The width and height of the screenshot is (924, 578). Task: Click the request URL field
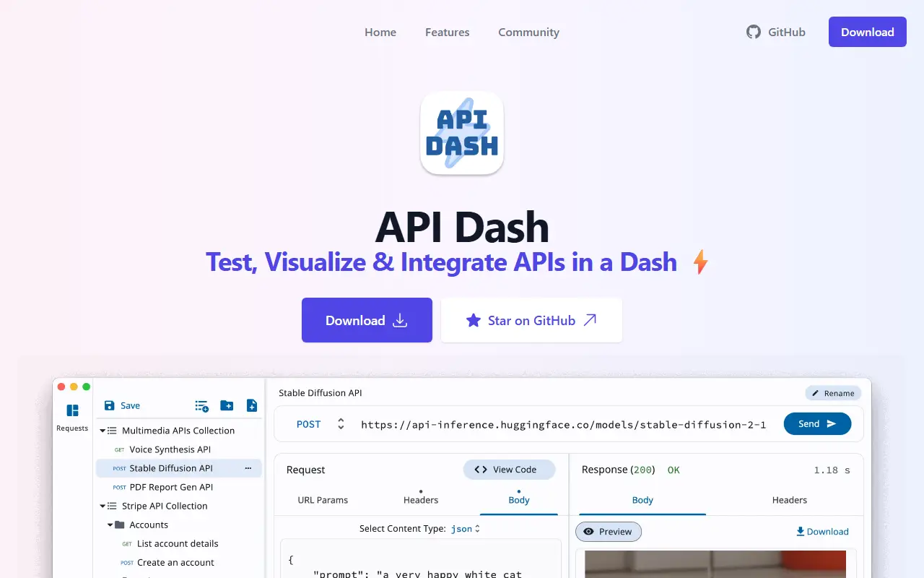(x=563, y=424)
